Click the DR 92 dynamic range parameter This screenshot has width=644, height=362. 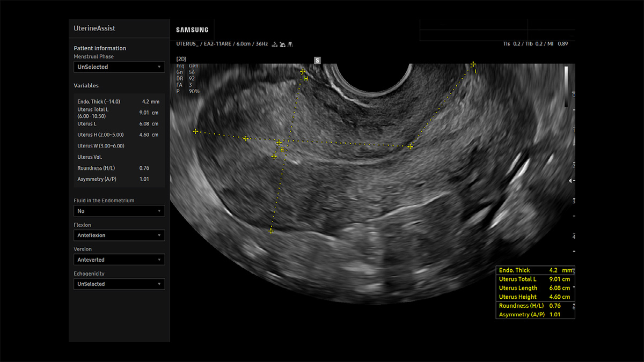(x=186, y=78)
